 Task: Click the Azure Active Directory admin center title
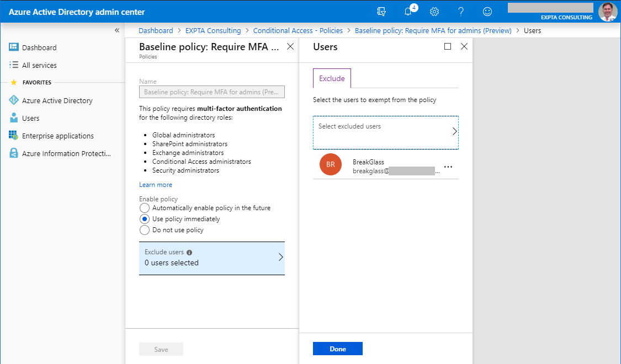(77, 12)
